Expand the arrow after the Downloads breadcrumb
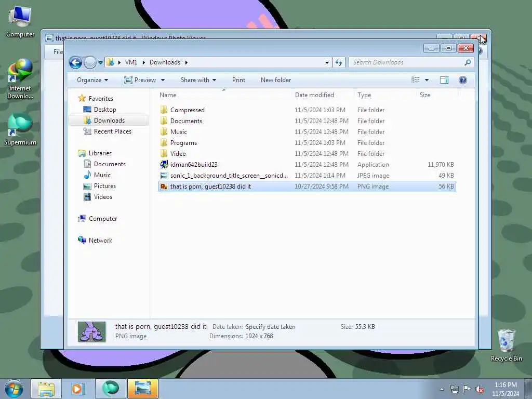Screen dimensions: 532x399 [x=187, y=62]
